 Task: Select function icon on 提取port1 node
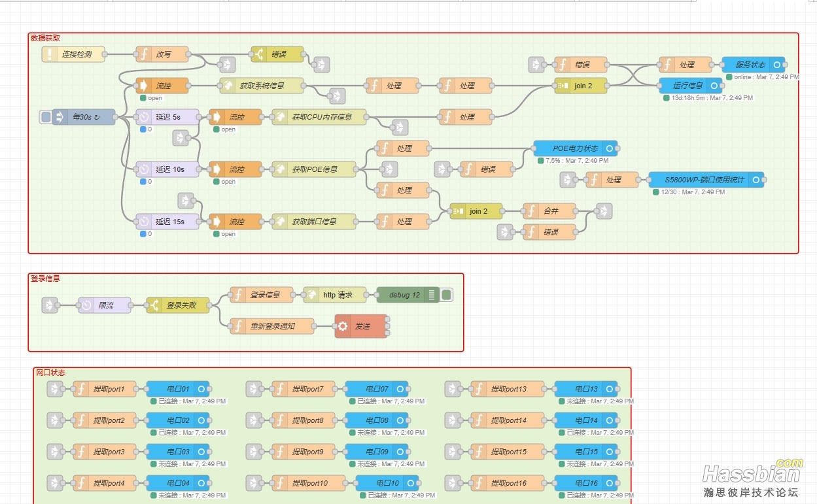81,389
